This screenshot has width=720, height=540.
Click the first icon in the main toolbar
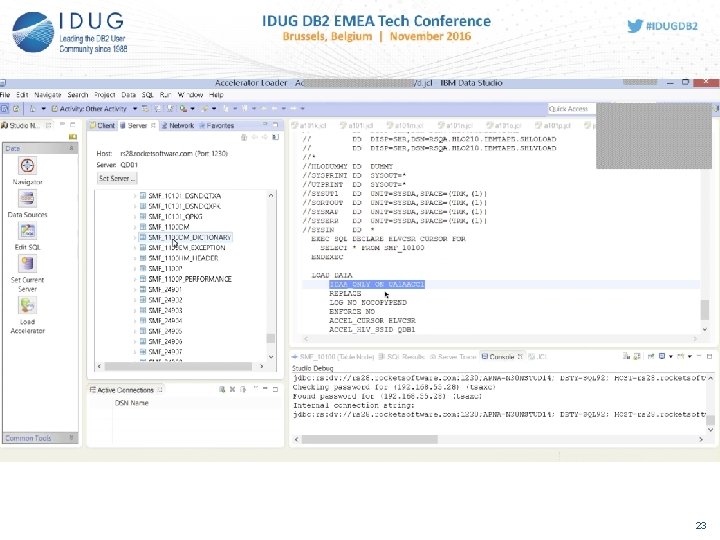(x=5, y=109)
